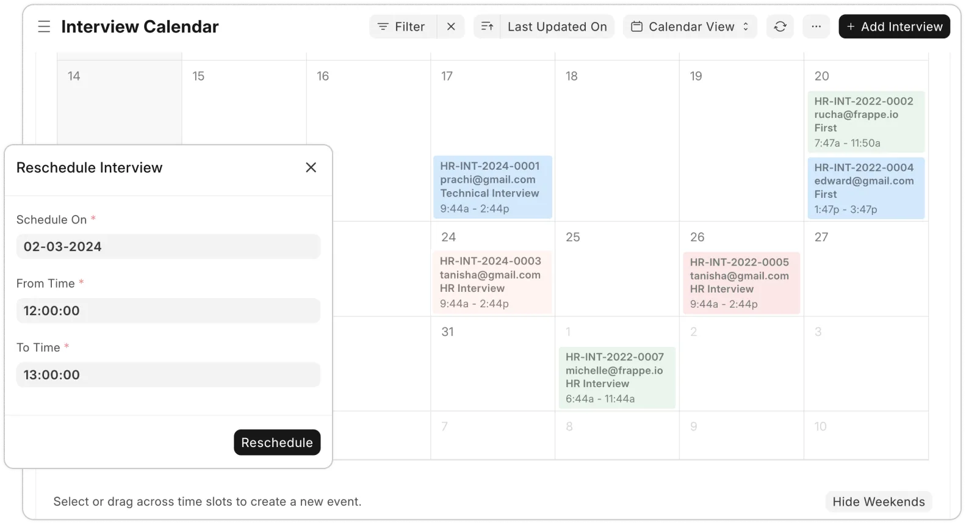
Task: Click the From Time field
Action: coord(168,311)
